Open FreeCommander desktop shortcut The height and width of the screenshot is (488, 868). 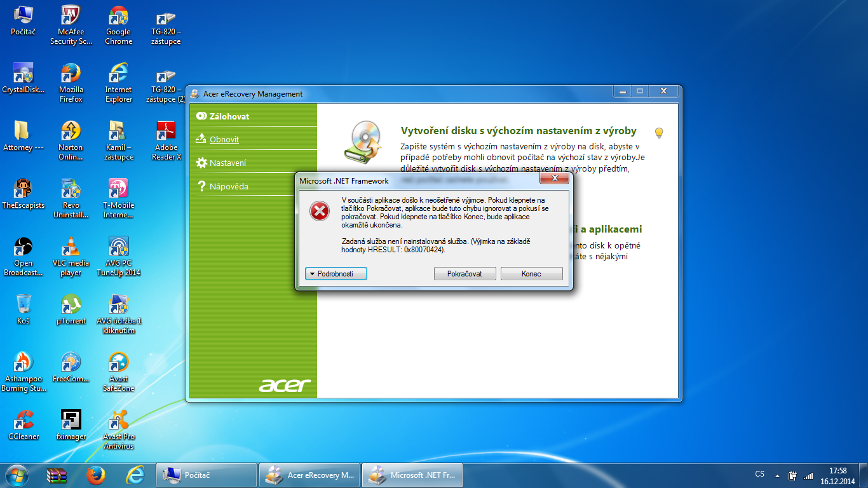(71, 368)
